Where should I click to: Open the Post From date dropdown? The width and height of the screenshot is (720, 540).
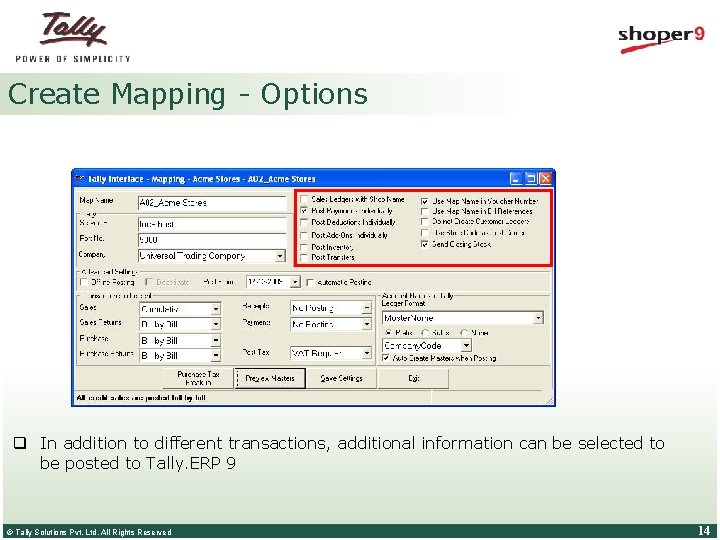click(296, 281)
